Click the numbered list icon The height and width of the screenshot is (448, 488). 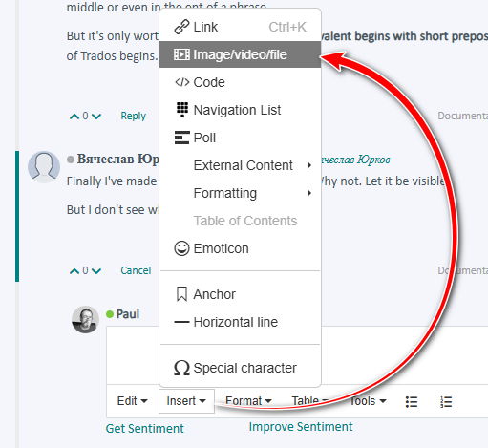click(x=446, y=402)
